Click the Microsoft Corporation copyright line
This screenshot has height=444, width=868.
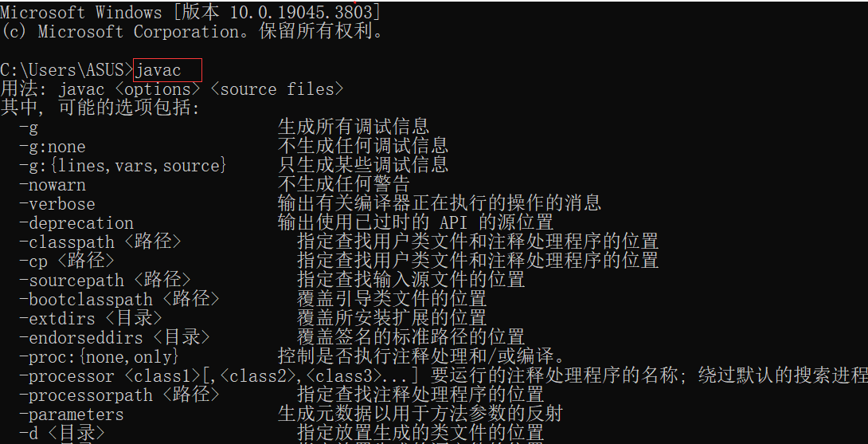(x=192, y=32)
